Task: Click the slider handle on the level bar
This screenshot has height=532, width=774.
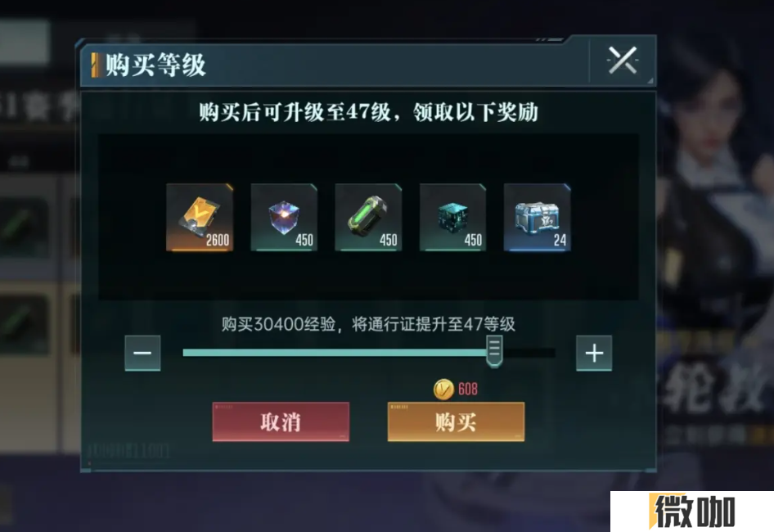Action: (x=494, y=351)
